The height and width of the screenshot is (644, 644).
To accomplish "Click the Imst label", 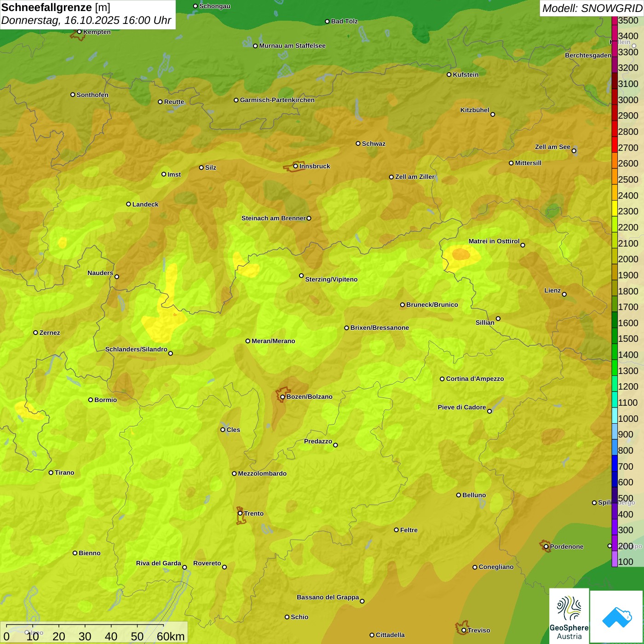I will coord(174,174).
